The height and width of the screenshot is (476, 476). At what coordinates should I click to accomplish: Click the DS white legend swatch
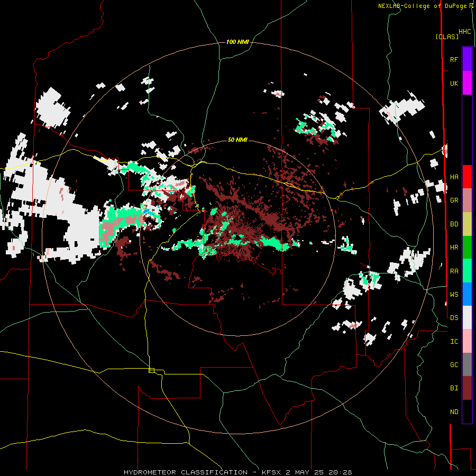pyautogui.click(x=467, y=317)
